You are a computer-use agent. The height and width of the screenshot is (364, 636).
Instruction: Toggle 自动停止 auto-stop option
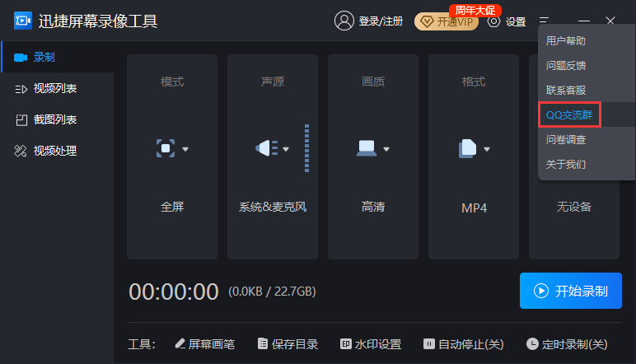click(x=463, y=343)
